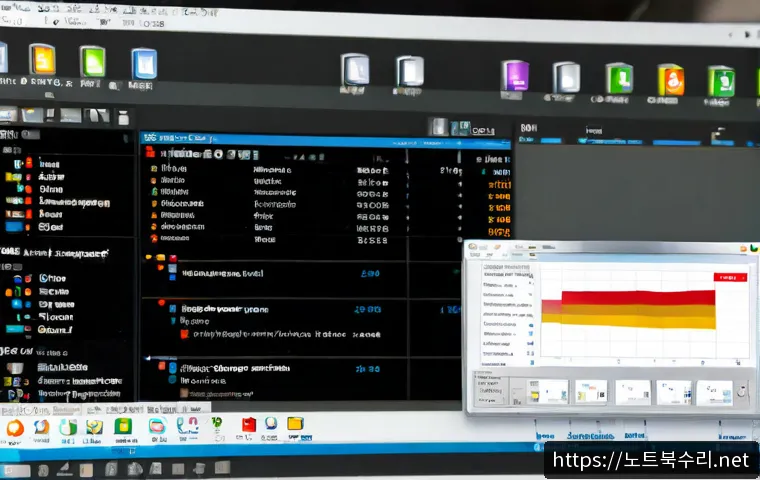Image resolution: width=760 pixels, height=480 pixels.
Task: Click the small green number icon in the dock
Action: pos(217,423)
